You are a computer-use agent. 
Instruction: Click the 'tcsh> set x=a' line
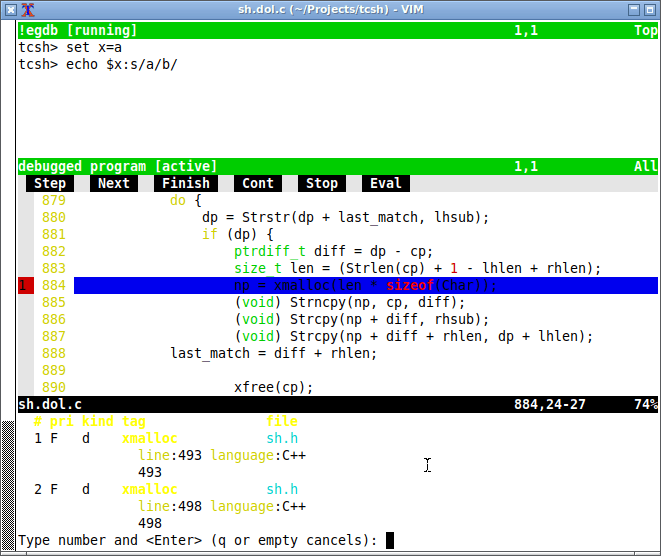tap(70, 47)
